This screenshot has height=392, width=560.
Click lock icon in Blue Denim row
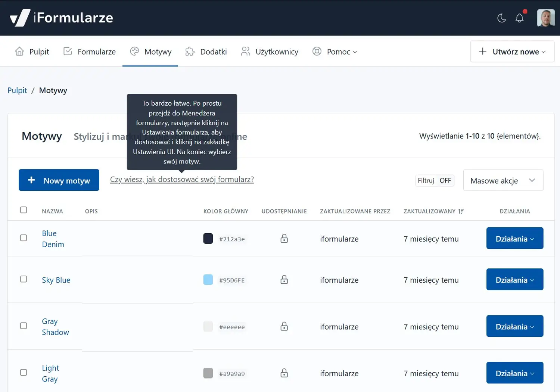pos(284,239)
